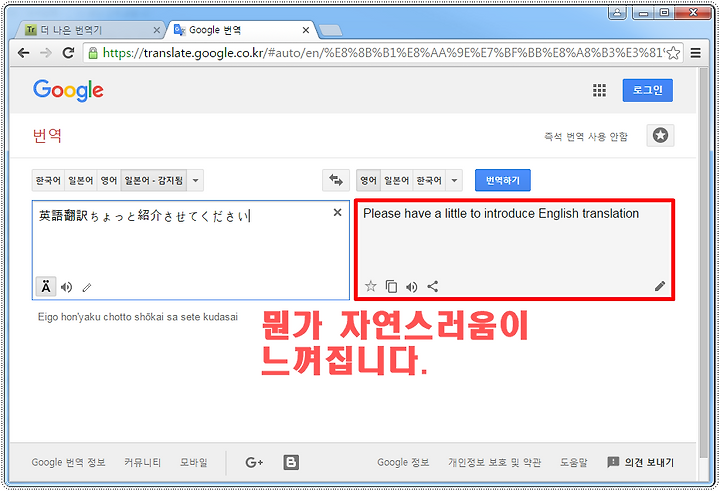720x491 pixels.
Task: Close the 더 나은 번역기 tab
Action: pos(157,30)
